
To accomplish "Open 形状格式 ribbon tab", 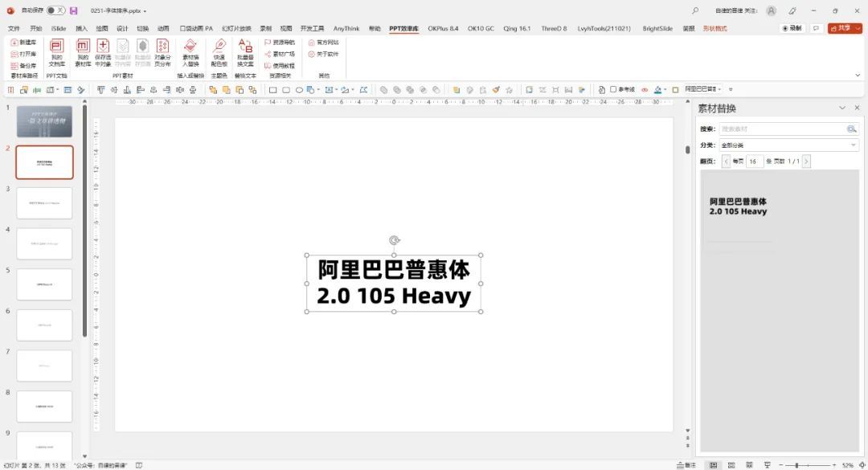I will 714,28.
